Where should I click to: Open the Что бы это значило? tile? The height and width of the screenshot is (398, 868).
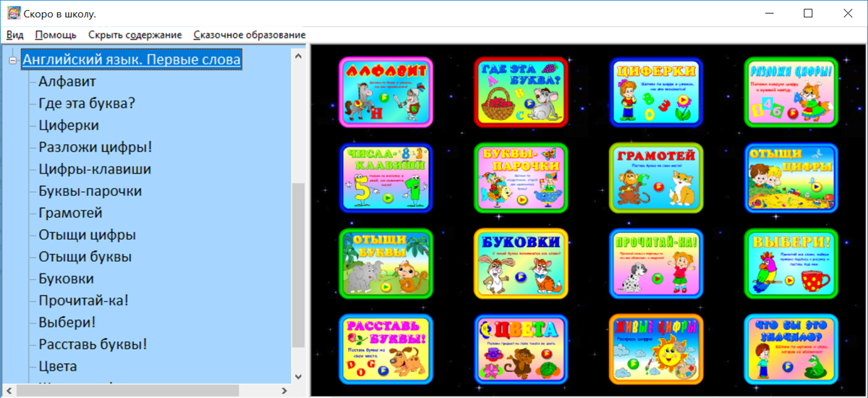tap(791, 349)
